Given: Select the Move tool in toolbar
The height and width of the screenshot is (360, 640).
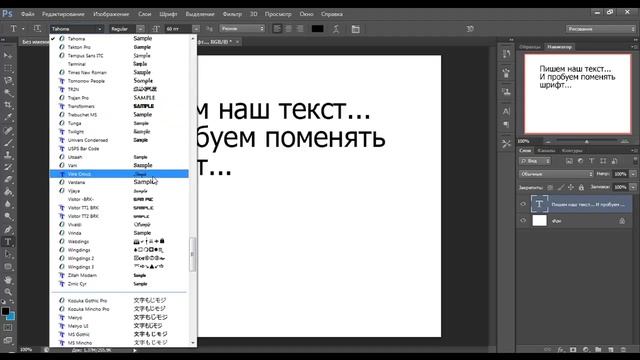Looking at the screenshot, I should 8,56.
